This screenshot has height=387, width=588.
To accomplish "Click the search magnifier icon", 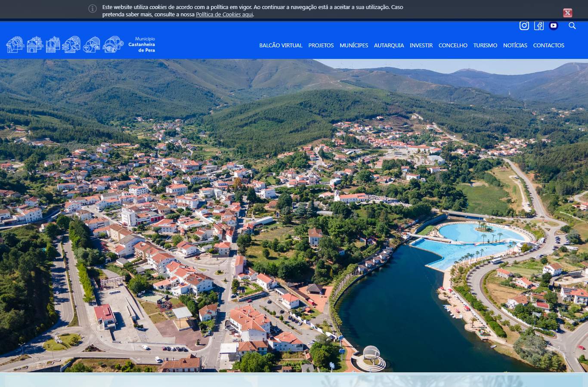I will (x=572, y=26).
